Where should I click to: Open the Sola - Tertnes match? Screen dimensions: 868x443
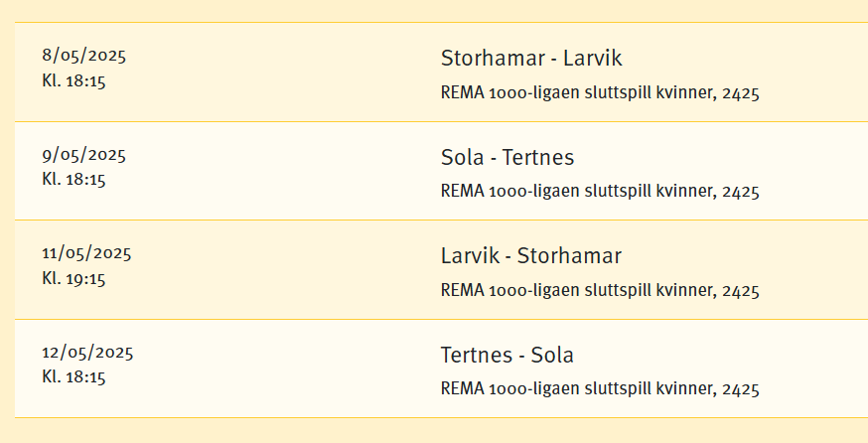(506, 158)
